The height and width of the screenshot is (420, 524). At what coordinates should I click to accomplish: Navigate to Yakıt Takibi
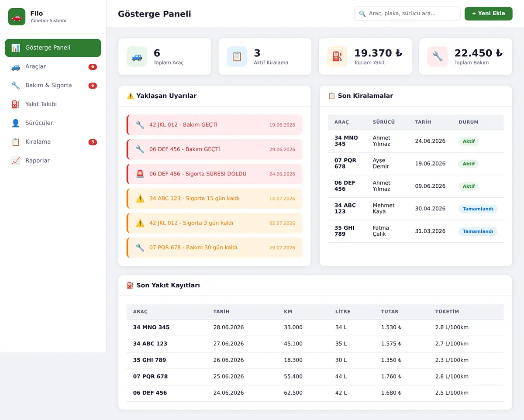pos(53,104)
